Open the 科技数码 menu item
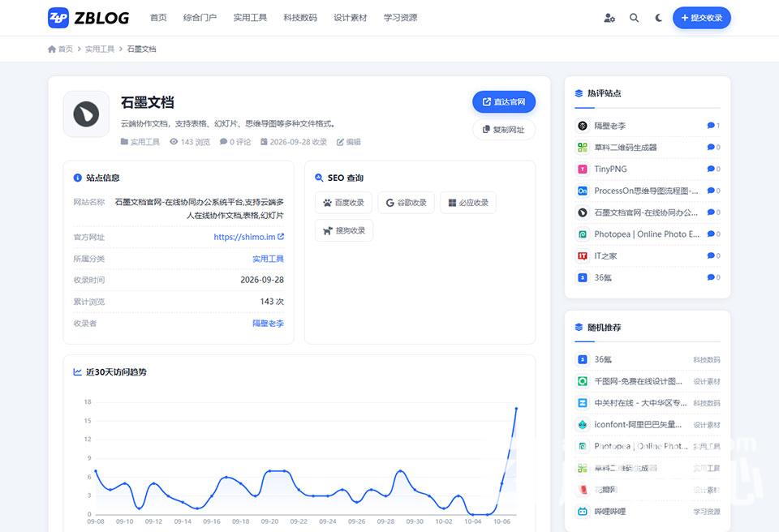Screen dimensions: 779x532 tap(300, 18)
